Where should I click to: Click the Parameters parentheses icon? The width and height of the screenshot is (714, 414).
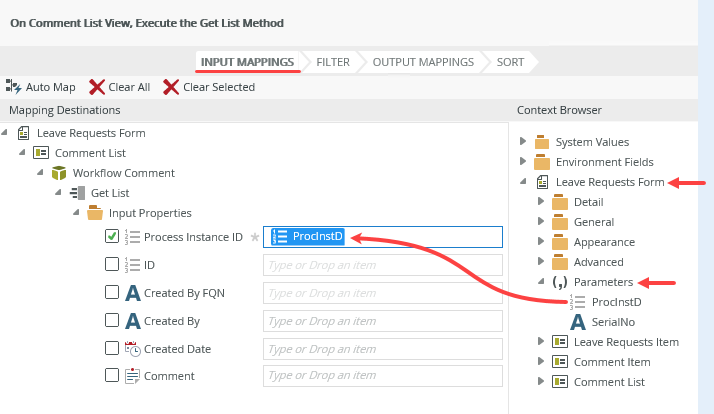coord(560,282)
